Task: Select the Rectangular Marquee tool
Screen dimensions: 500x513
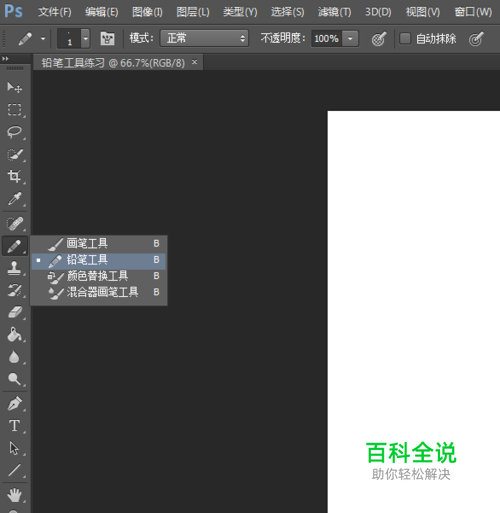Action: pyautogui.click(x=14, y=109)
